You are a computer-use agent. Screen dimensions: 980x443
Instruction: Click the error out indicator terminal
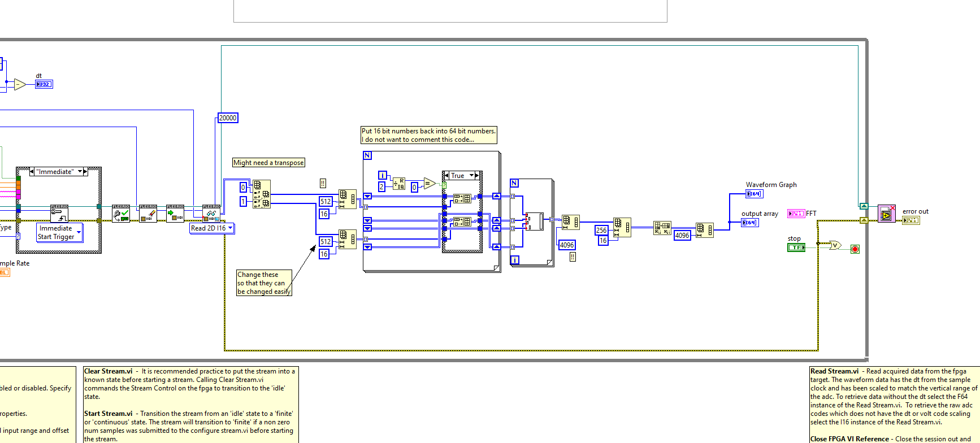tap(910, 220)
